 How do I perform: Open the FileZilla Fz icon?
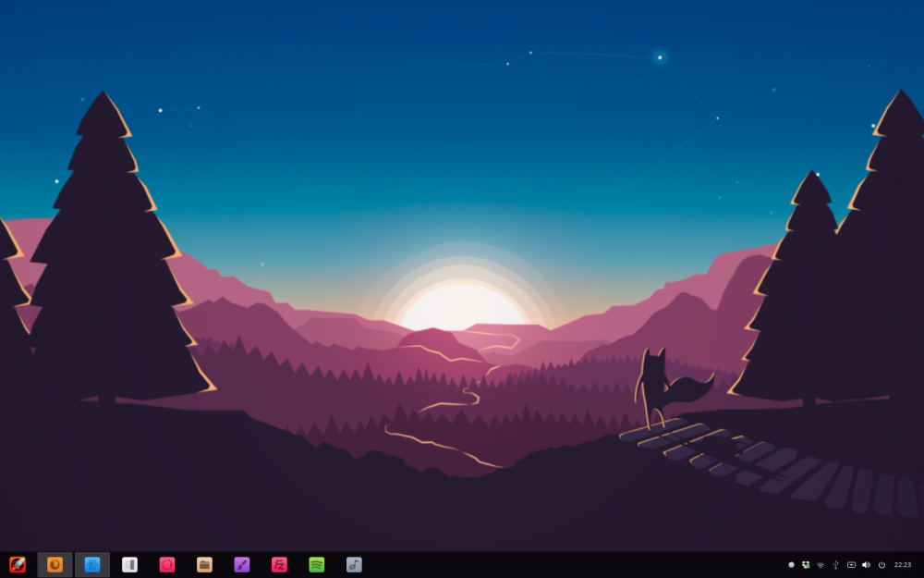tap(279, 564)
